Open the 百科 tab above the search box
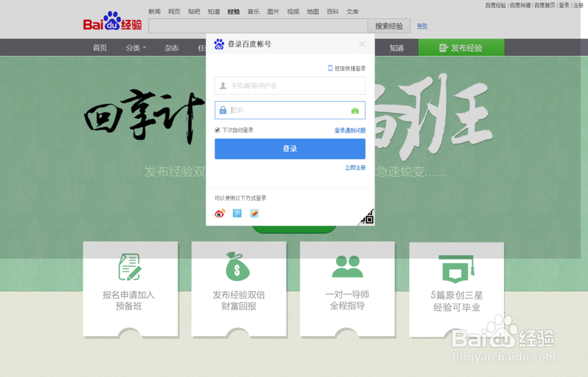588x377 pixels. [x=333, y=12]
